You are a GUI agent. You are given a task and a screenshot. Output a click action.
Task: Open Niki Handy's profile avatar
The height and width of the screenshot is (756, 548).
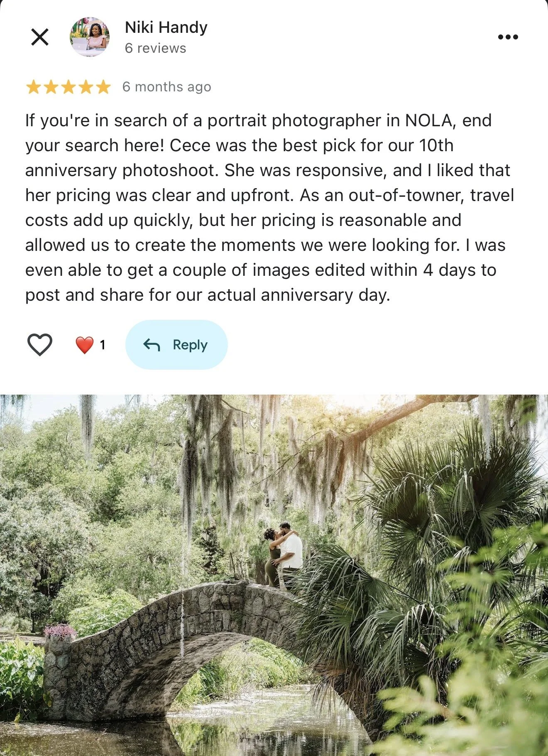pyautogui.click(x=90, y=37)
